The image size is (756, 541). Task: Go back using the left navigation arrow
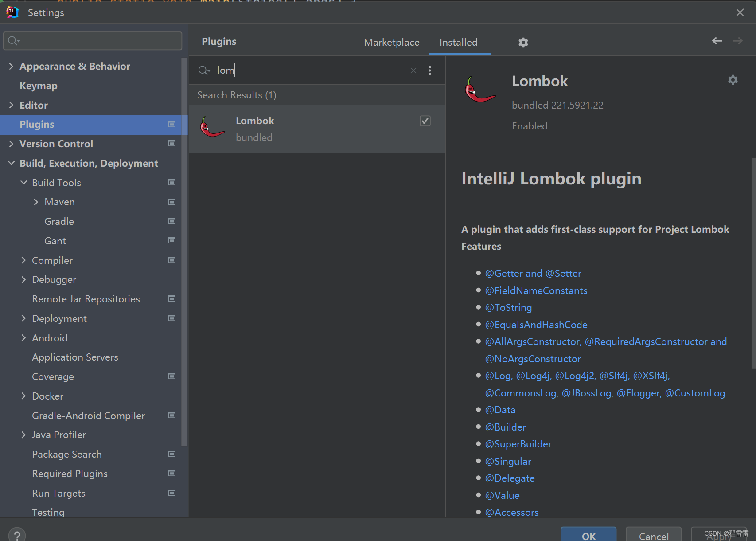(717, 41)
